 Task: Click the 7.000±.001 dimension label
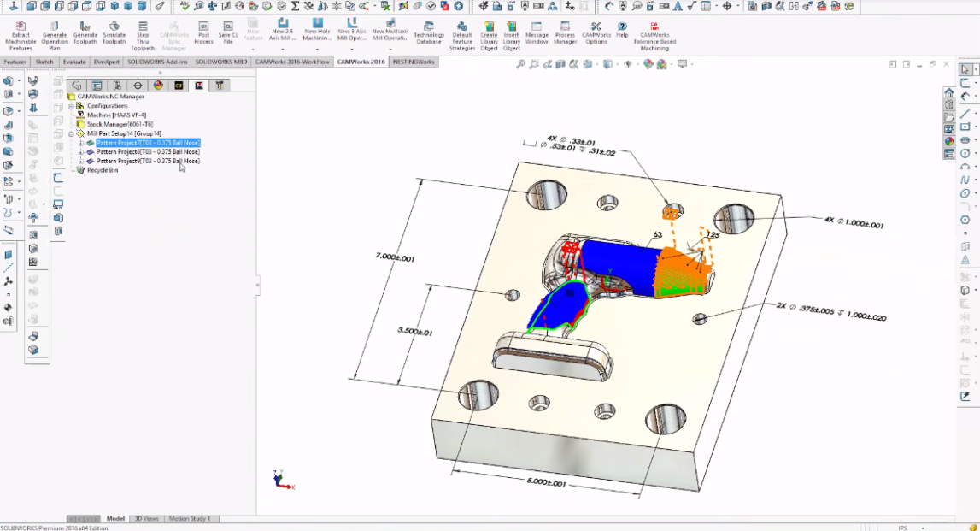pos(395,257)
